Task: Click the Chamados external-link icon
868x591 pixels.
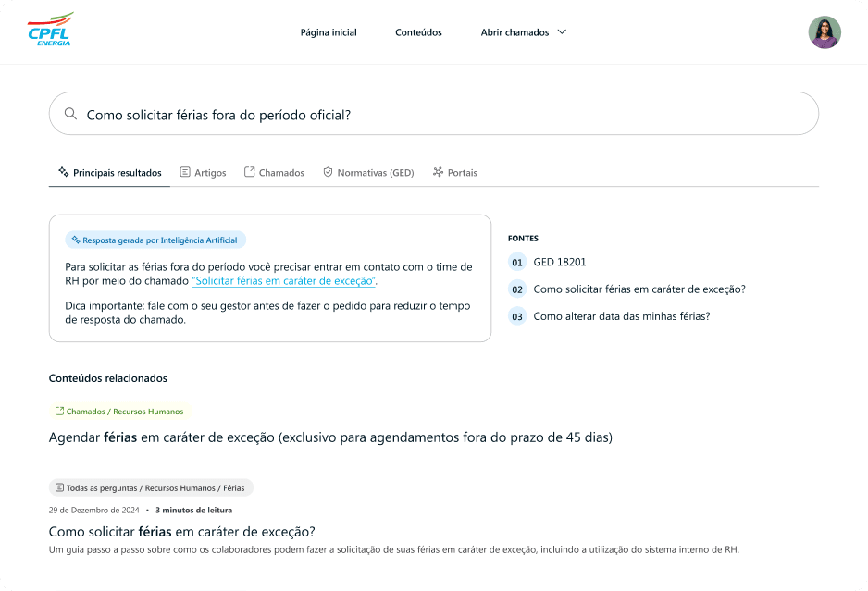Action: [x=250, y=172]
